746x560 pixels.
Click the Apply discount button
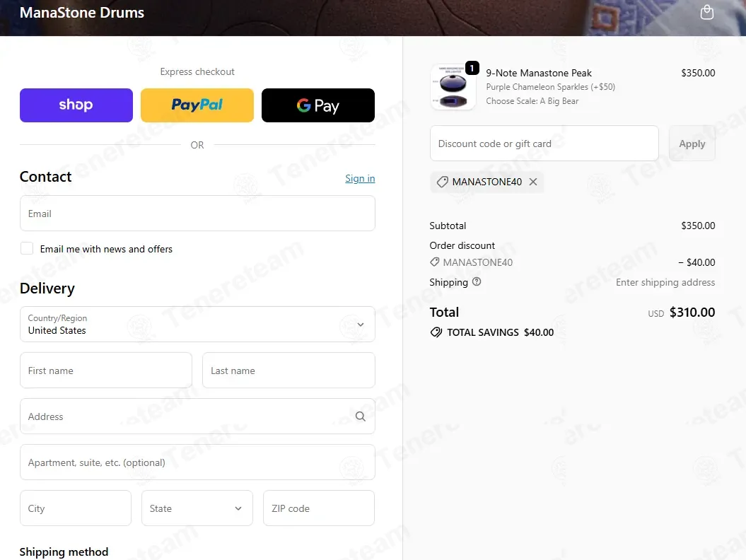pos(692,144)
